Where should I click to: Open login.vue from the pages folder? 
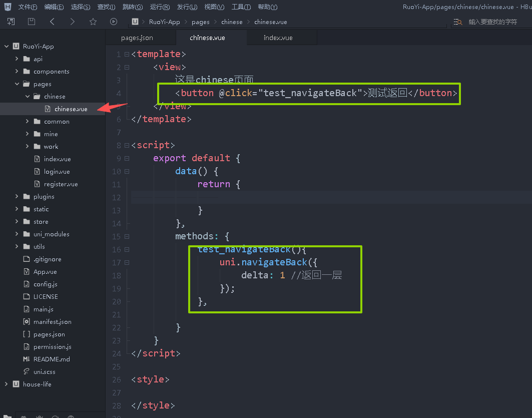pyautogui.click(x=56, y=172)
